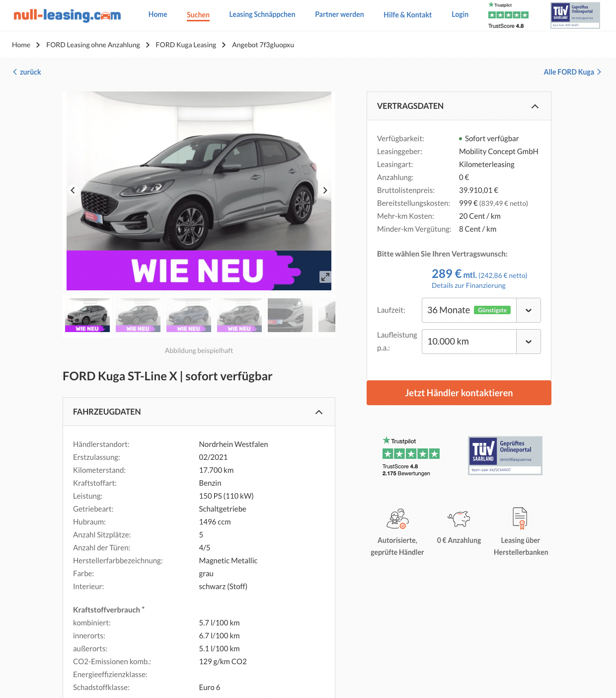Select the fifth thumbnail showing front grille
Screen dimensions: 616x698
click(x=290, y=315)
